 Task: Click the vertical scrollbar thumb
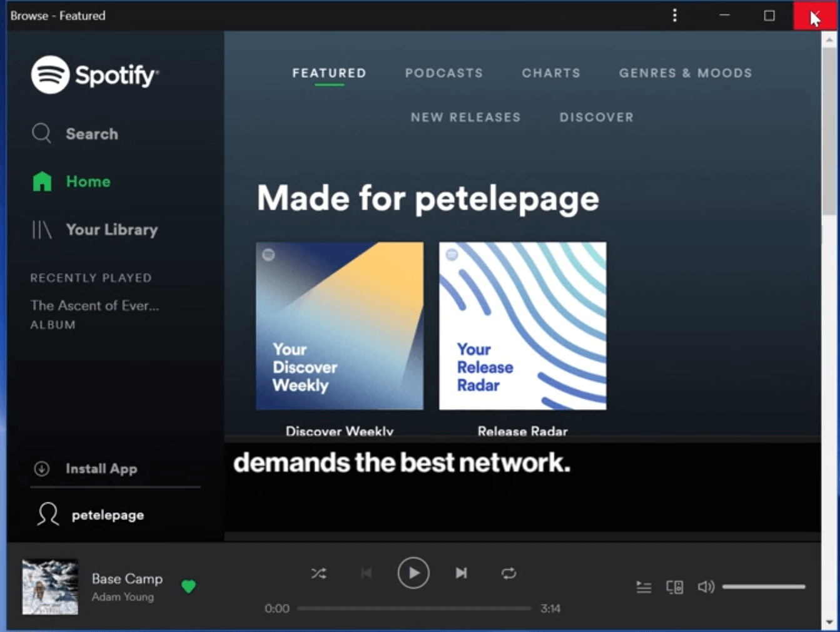(x=830, y=130)
